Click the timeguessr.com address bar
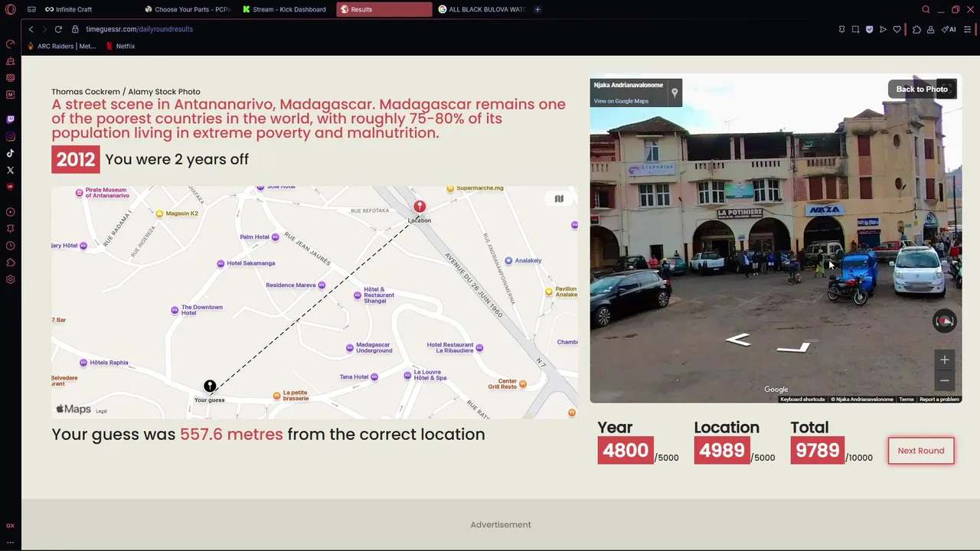Image resolution: width=980 pixels, height=551 pixels. 139,29
